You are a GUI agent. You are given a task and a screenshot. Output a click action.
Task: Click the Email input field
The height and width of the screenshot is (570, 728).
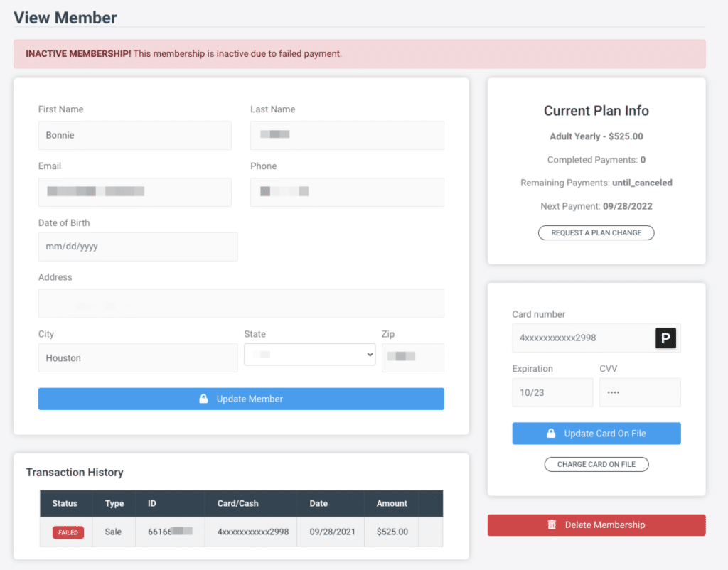click(134, 192)
